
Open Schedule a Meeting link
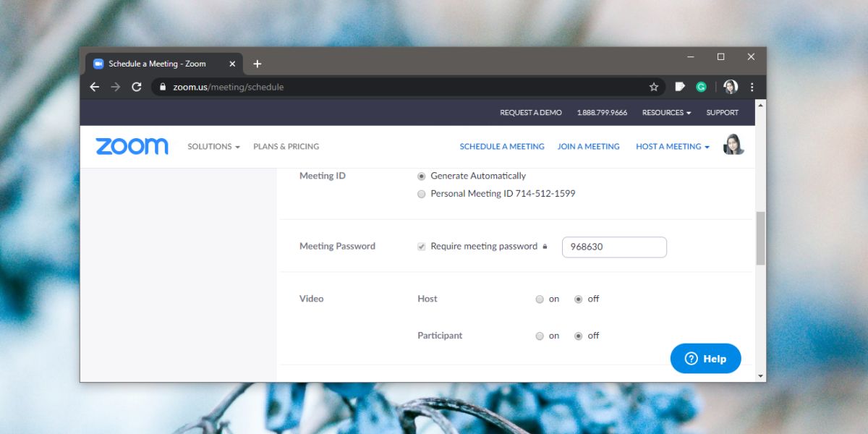[502, 147]
